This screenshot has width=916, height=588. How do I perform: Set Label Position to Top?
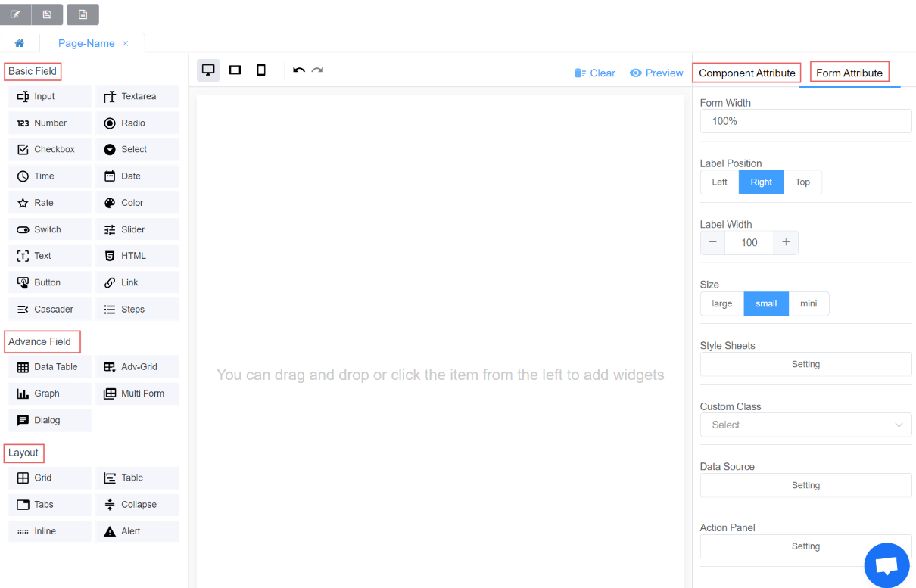[x=802, y=182]
